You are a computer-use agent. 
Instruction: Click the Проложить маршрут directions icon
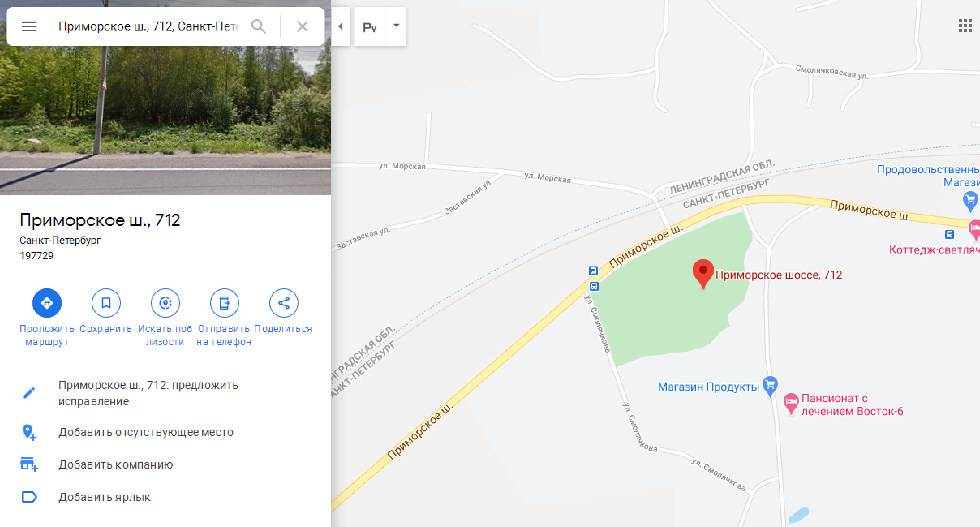coord(47,303)
